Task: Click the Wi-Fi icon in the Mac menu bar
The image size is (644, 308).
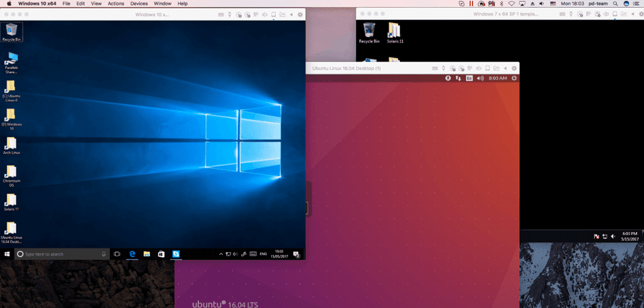Action: click(511, 4)
